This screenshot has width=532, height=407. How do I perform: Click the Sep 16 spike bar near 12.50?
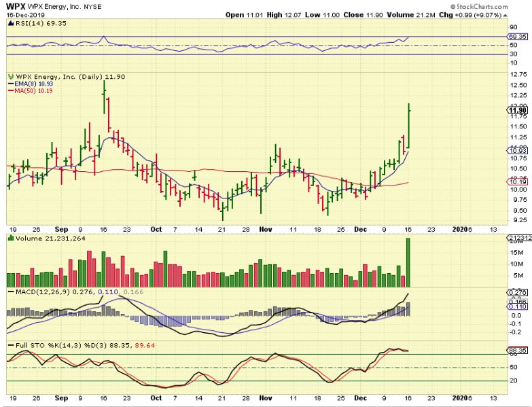coord(104,97)
